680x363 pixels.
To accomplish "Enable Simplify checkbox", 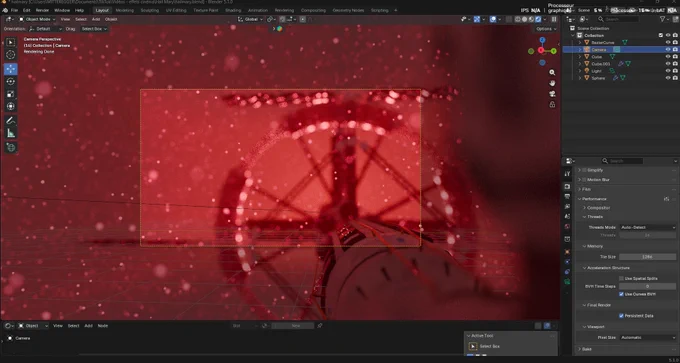I will click(x=584, y=170).
